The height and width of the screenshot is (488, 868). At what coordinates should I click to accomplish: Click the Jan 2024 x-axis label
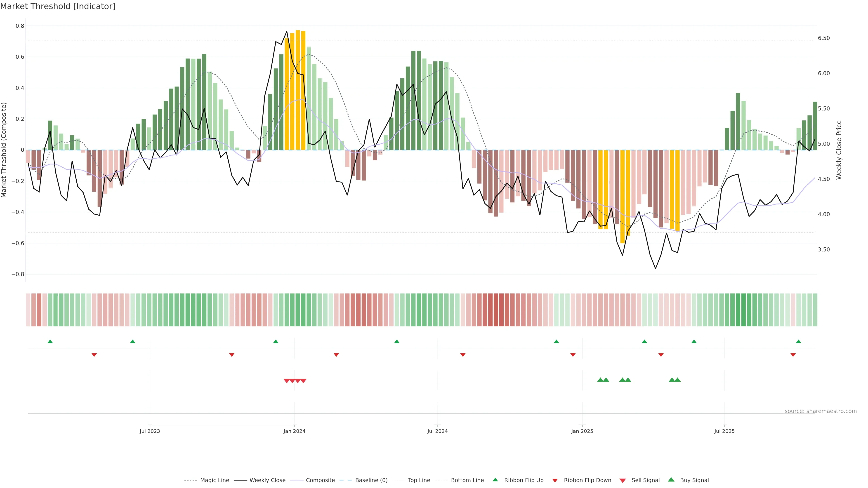(x=294, y=431)
